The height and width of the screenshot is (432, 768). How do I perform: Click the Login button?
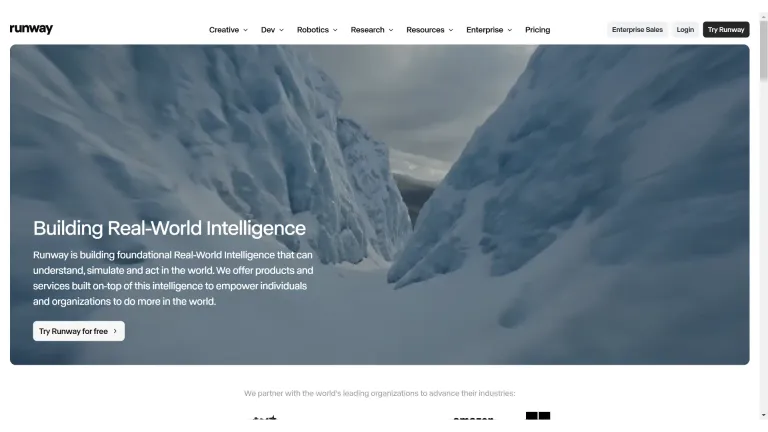tap(685, 29)
